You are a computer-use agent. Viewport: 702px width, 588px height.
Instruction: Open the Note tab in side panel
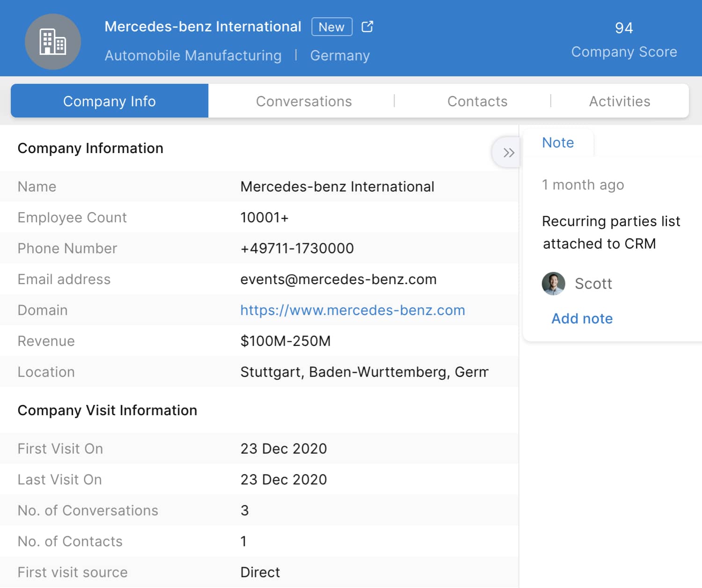558,143
